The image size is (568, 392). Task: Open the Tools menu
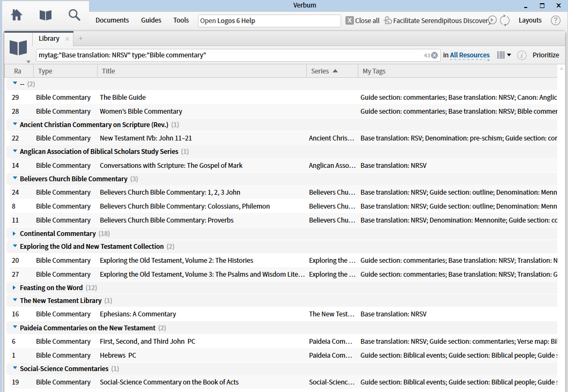click(x=181, y=20)
